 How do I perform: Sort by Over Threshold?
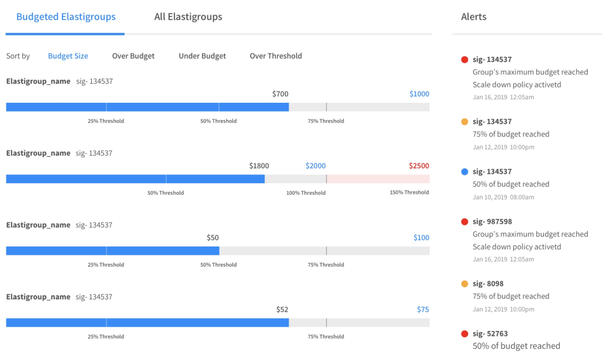pyautogui.click(x=276, y=56)
